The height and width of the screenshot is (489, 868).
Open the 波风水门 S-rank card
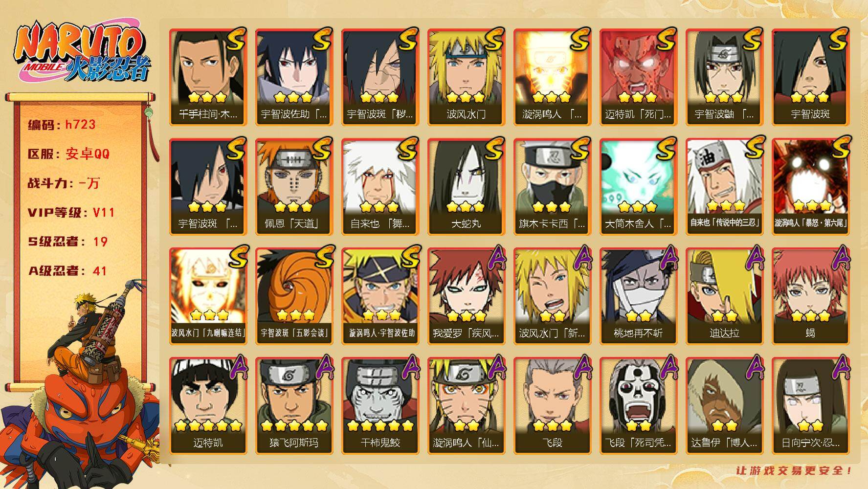click(x=466, y=77)
